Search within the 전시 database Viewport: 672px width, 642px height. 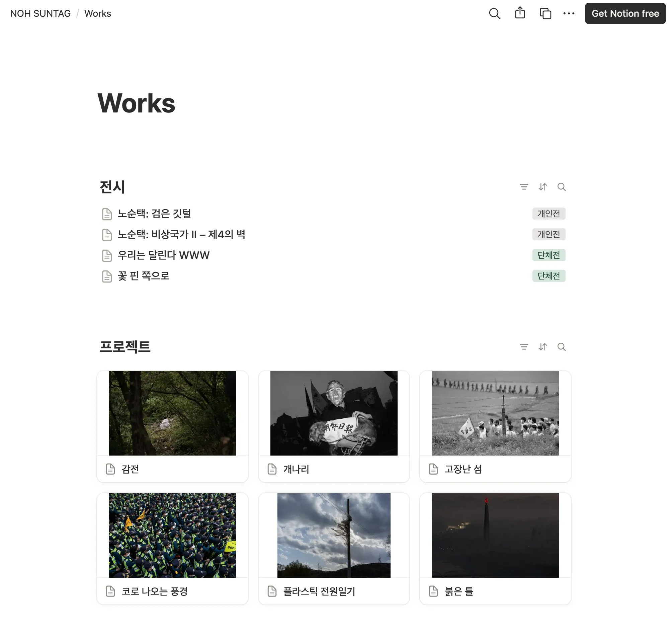[561, 187]
